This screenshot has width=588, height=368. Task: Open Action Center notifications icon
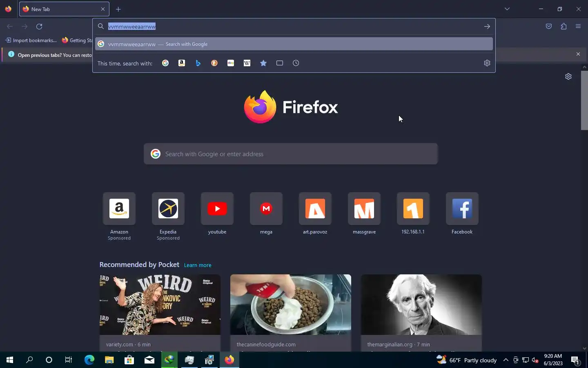[x=575, y=360]
